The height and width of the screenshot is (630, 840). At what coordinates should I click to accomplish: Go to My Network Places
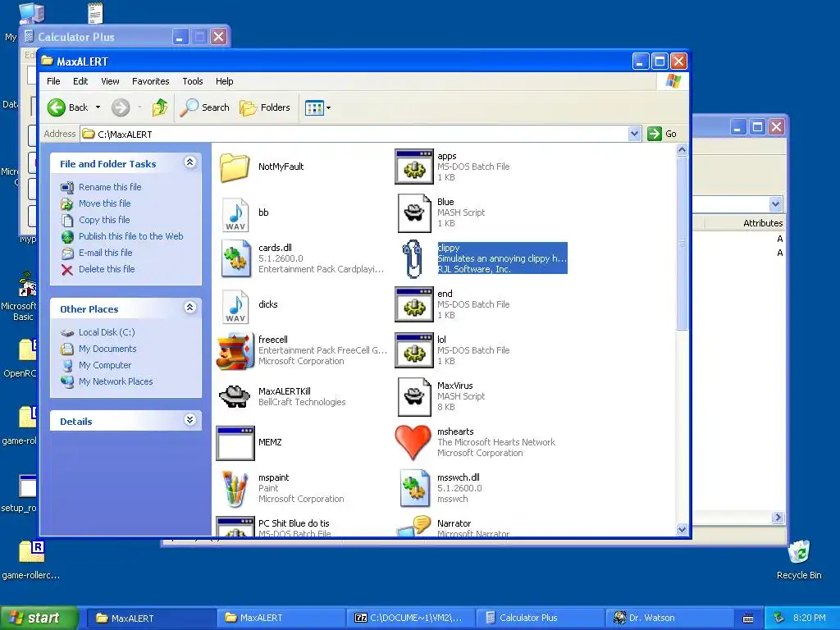point(116,382)
